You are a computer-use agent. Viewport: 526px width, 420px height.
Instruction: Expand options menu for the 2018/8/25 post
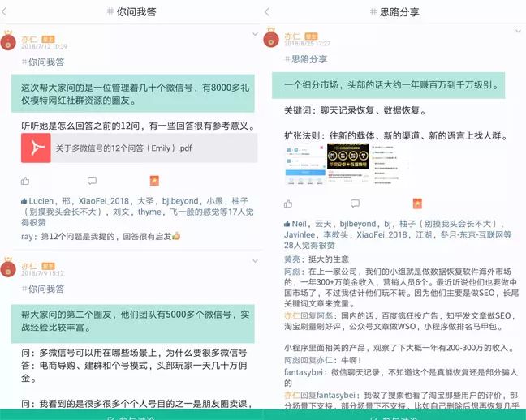pos(518,32)
